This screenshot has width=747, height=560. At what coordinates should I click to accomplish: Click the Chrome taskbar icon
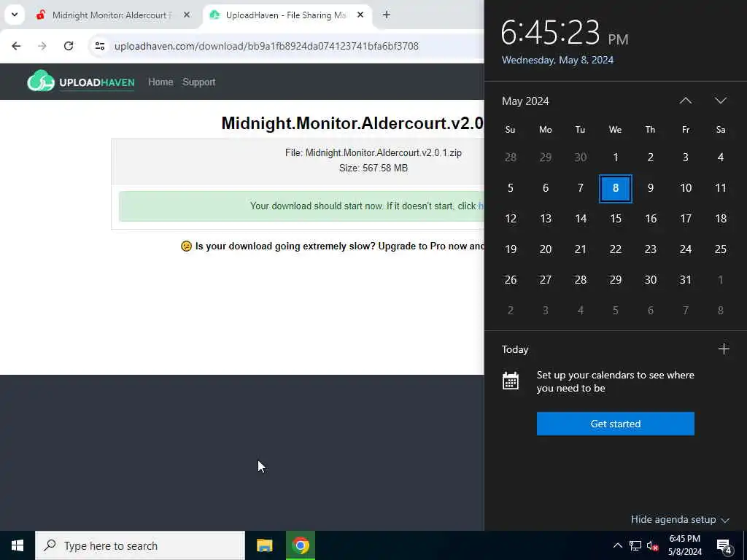(300, 545)
